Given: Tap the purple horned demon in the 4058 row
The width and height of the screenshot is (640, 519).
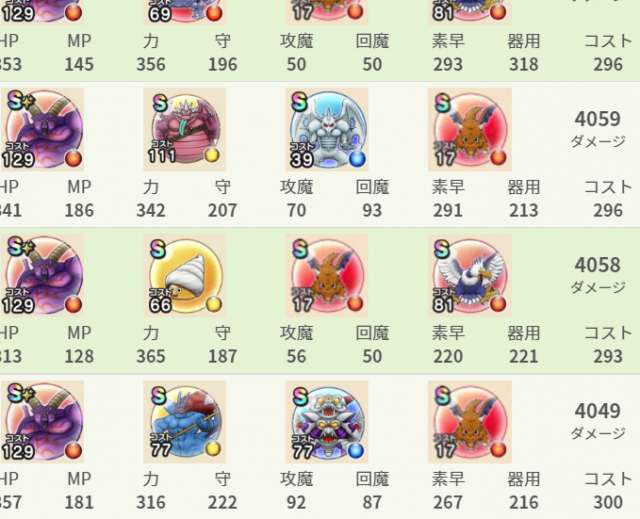Looking at the screenshot, I should click(42, 275).
